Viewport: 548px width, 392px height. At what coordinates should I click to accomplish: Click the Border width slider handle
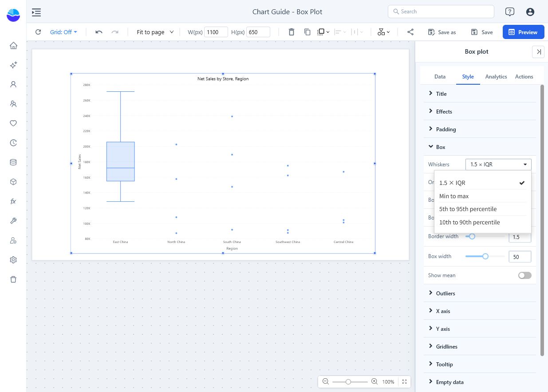[x=472, y=236]
